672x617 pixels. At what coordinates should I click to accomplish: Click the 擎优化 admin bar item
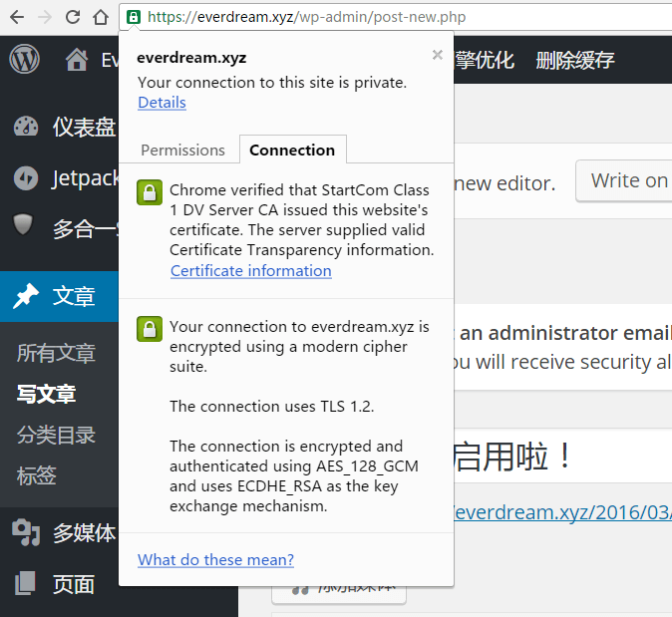point(485,60)
